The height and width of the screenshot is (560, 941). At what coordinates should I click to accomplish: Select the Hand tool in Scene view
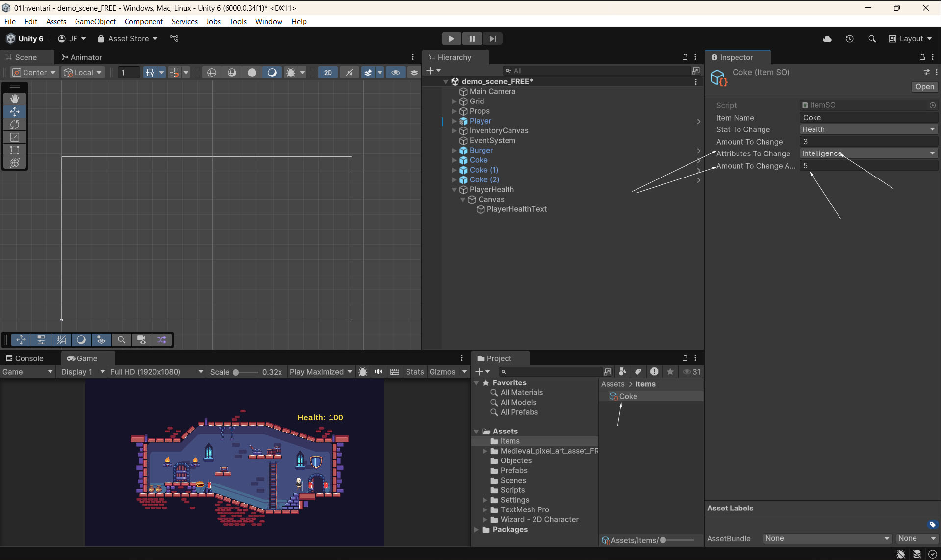point(15,99)
